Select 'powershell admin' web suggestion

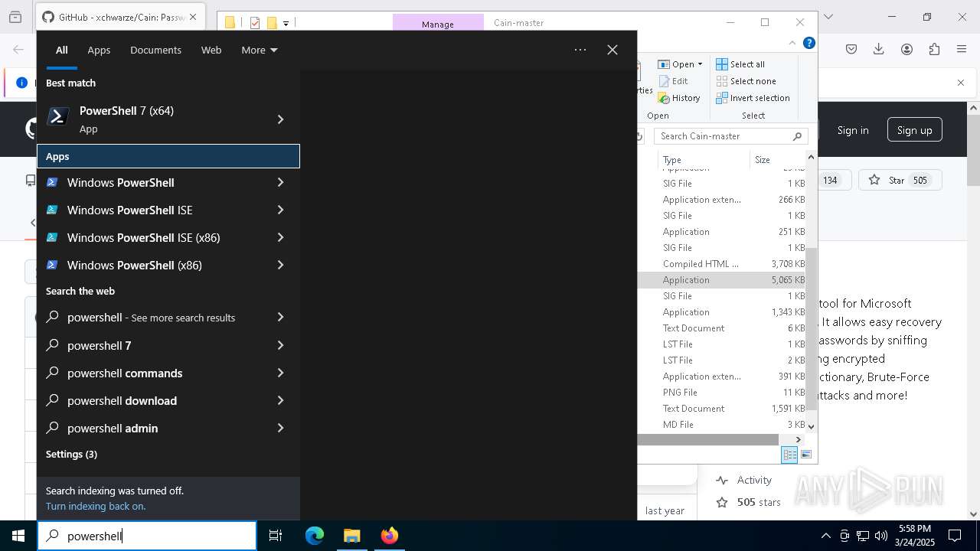pyautogui.click(x=149, y=428)
